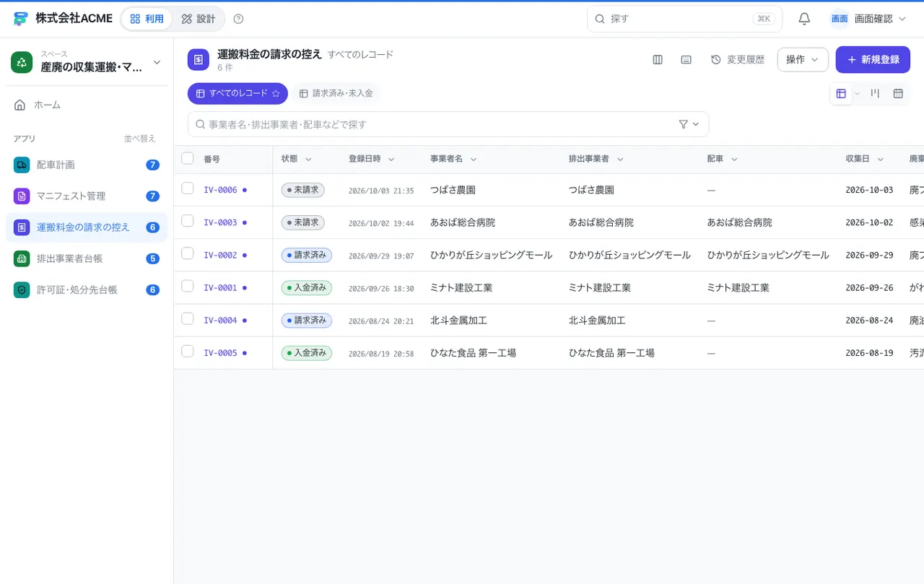
Task: Click the purple invoice app icon in header
Action: (199, 60)
